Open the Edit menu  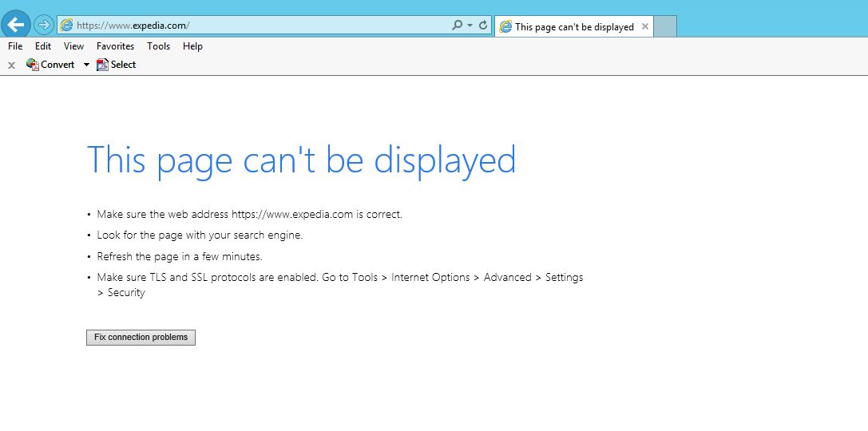pos(43,46)
